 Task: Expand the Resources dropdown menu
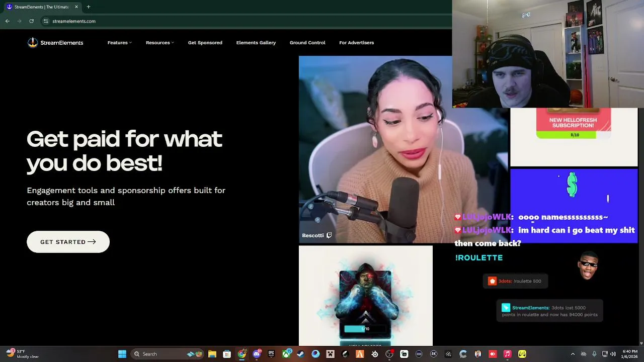pos(160,43)
